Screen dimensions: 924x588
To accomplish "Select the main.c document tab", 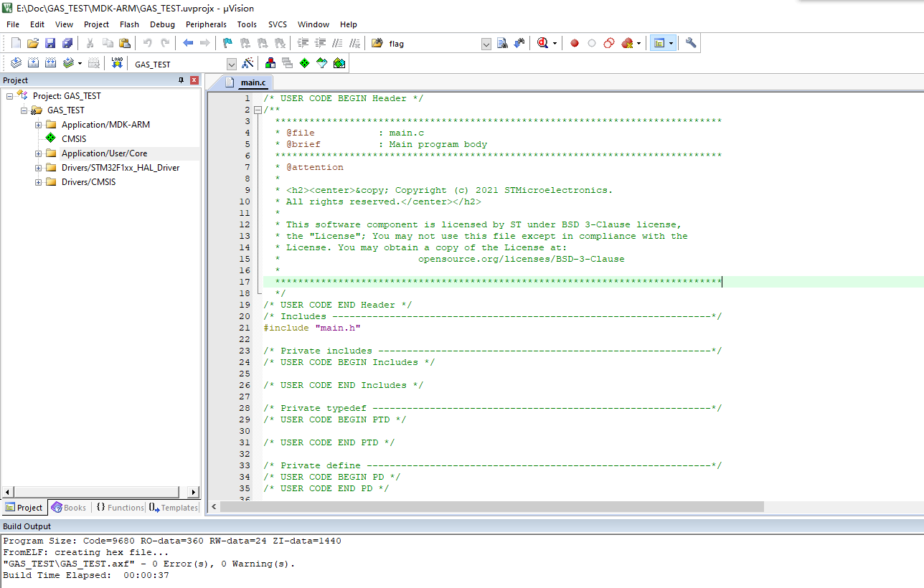I will click(253, 82).
